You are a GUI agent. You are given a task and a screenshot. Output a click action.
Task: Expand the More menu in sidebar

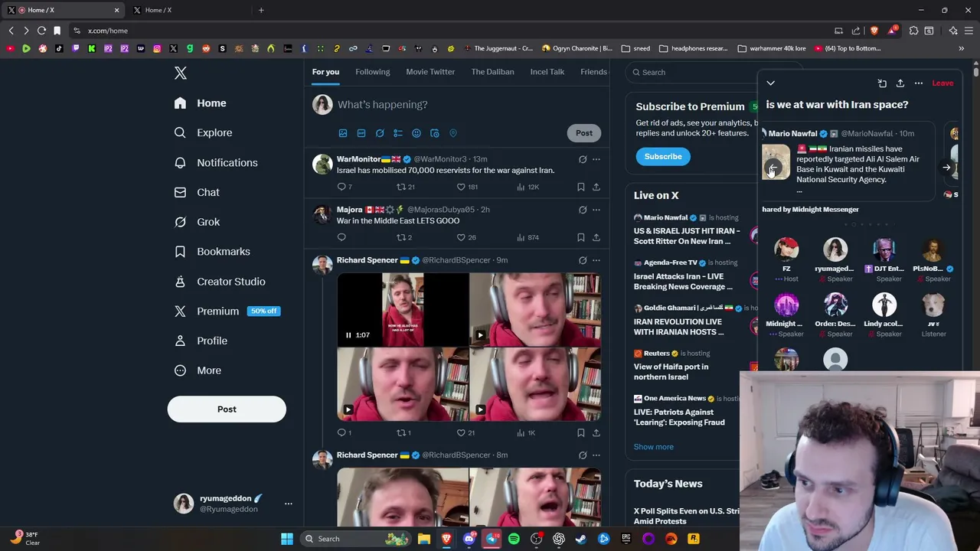(198, 370)
